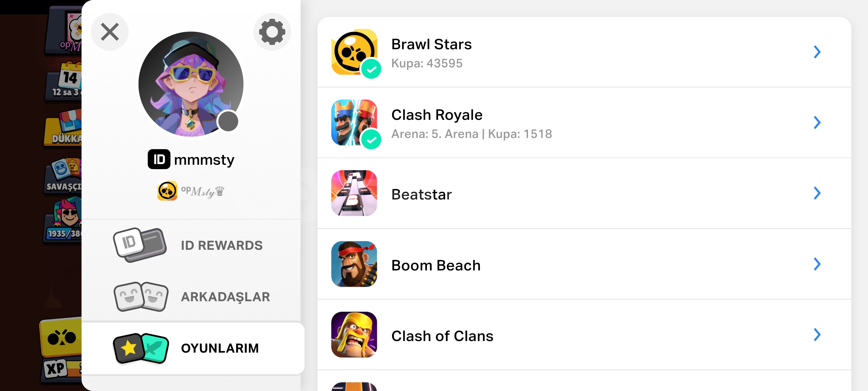Tap the Clash of Clans icon

point(354,335)
